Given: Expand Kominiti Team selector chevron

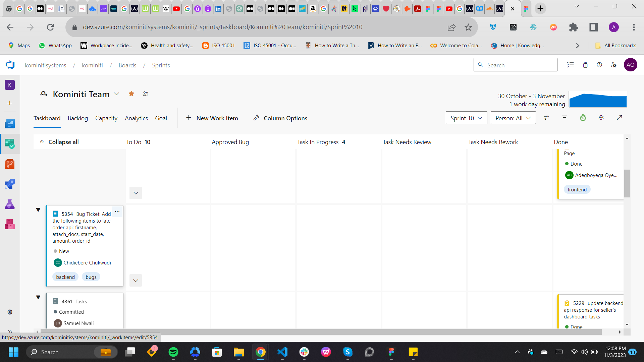Looking at the screenshot, I should coord(116,94).
